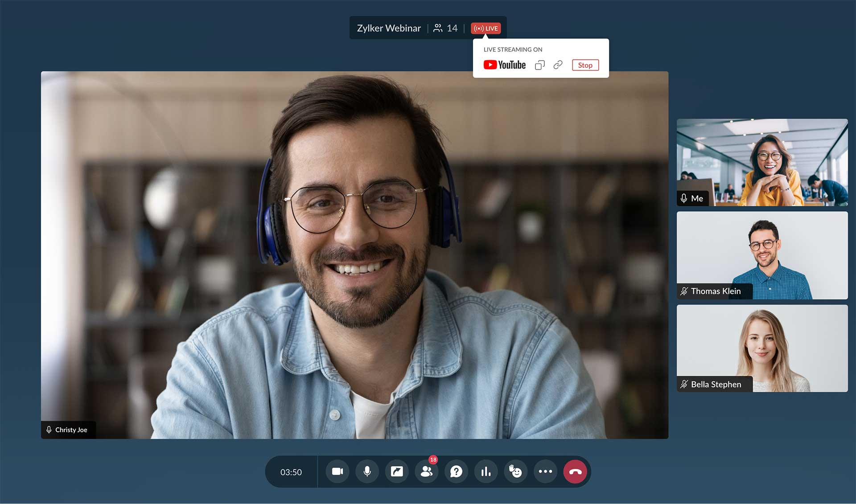Click the YouTube logo
The image size is (856, 504).
(505, 65)
